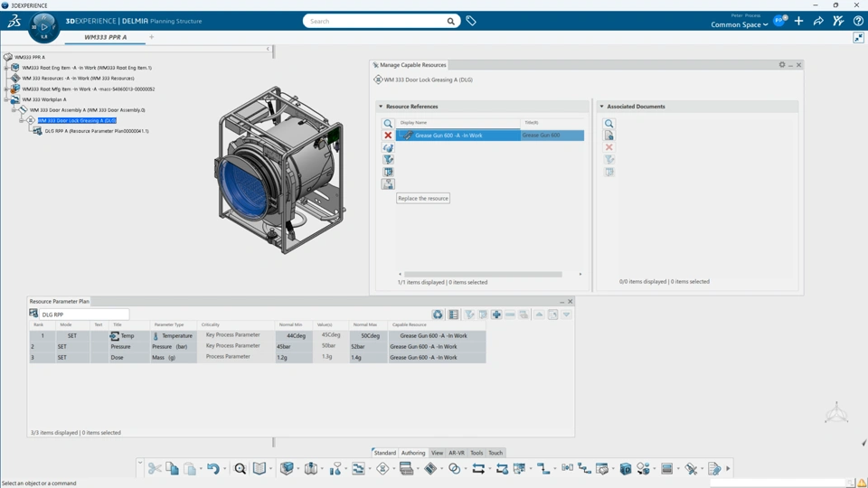This screenshot has width=868, height=488.
Task: Select WM 333 Door Lock Greasing A tree item
Action: coord(77,120)
